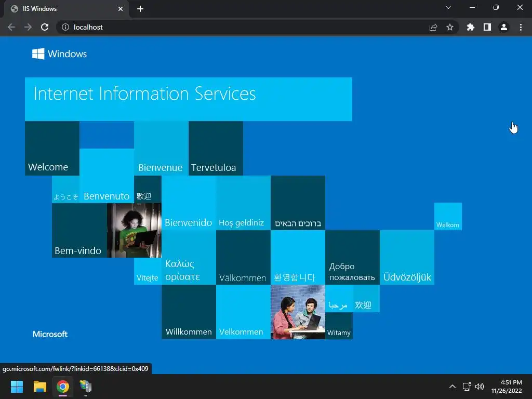Open the Extensions puzzle icon
Viewport: 532px width, 399px height.
[x=471, y=27]
